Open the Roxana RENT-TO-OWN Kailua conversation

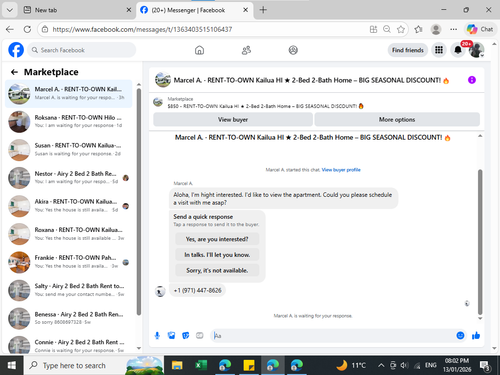pyautogui.click(x=69, y=234)
